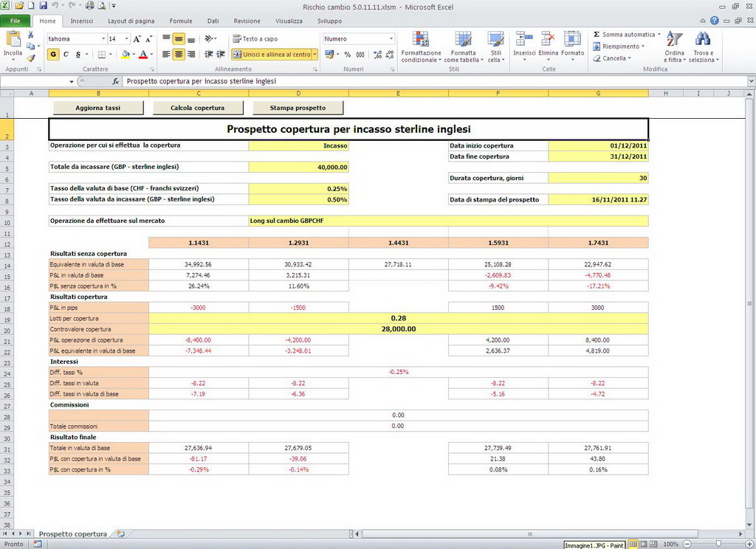Switch to the Dati tab
The width and height of the screenshot is (756, 549).
point(213,21)
